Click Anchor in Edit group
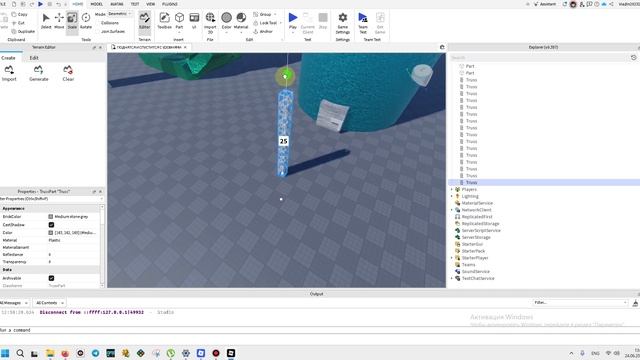The image size is (640, 360). [263, 31]
